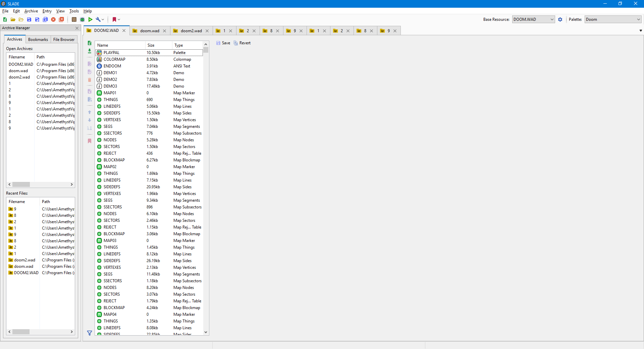Click the Save As toolbar icon
The image size is (644, 349).
(x=37, y=19)
